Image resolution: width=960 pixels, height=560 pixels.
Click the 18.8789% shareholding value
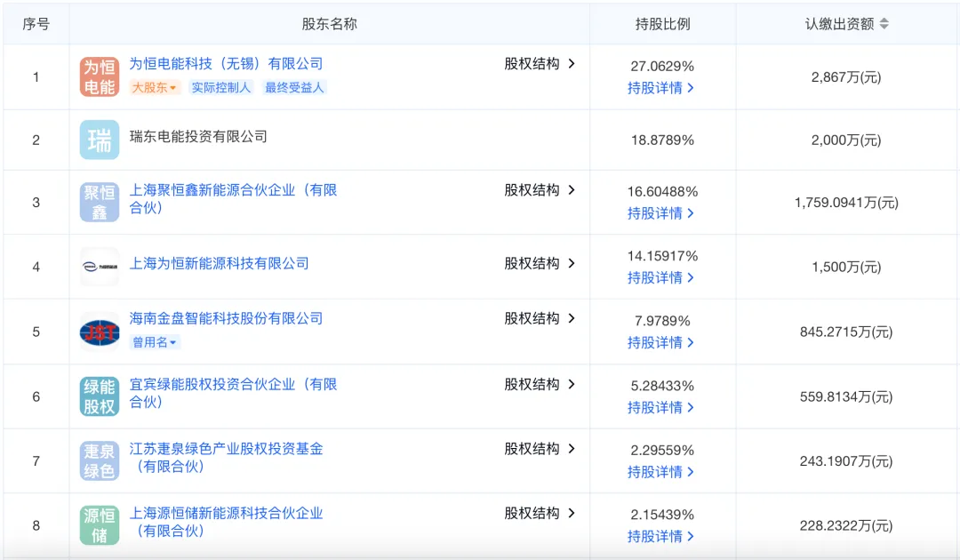click(662, 140)
